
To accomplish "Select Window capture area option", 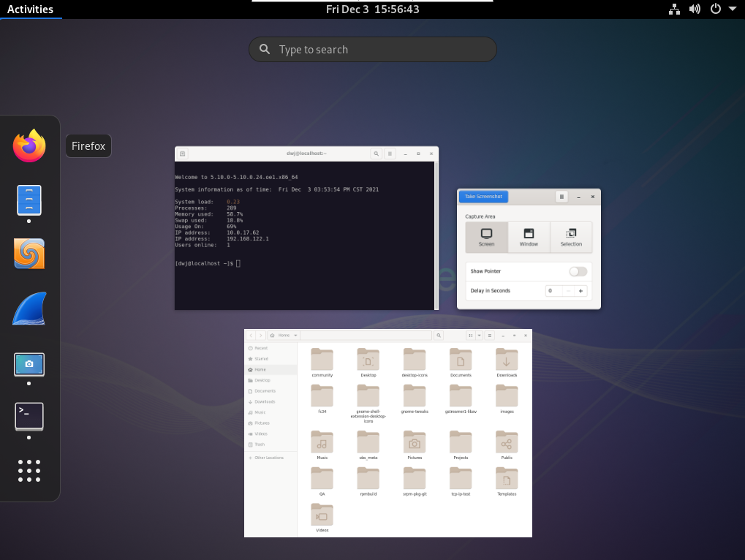I will pos(529,237).
